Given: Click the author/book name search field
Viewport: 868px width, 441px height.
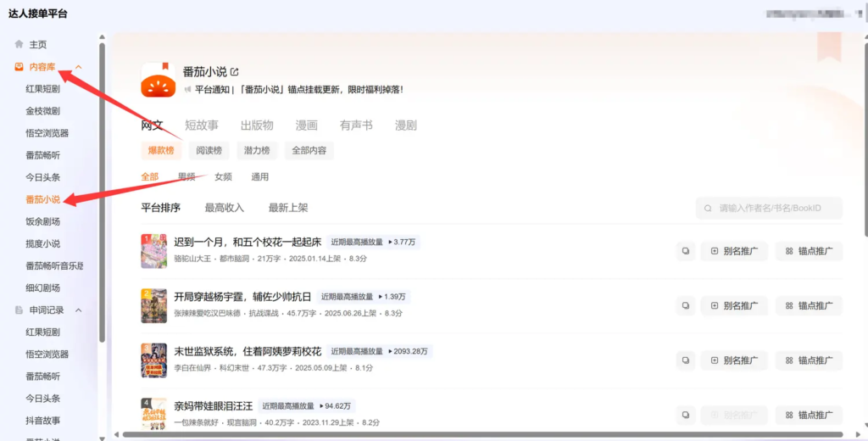Looking at the screenshot, I should click(x=769, y=209).
